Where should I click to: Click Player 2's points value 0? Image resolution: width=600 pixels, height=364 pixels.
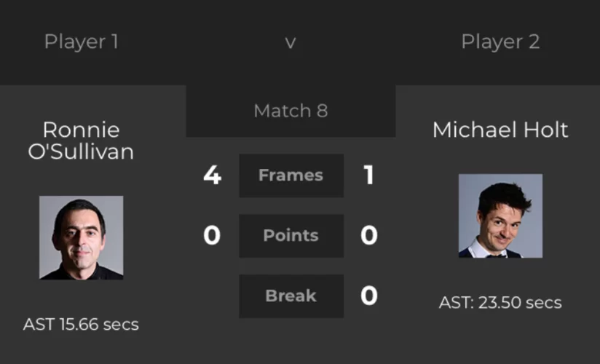coord(369,235)
